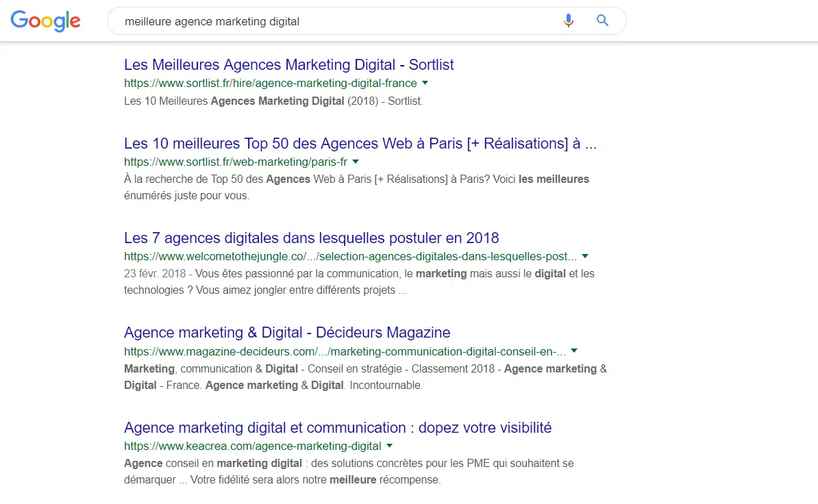Expand dropdown arrow next to sortlist.fr/hire URL

pos(425,83)
